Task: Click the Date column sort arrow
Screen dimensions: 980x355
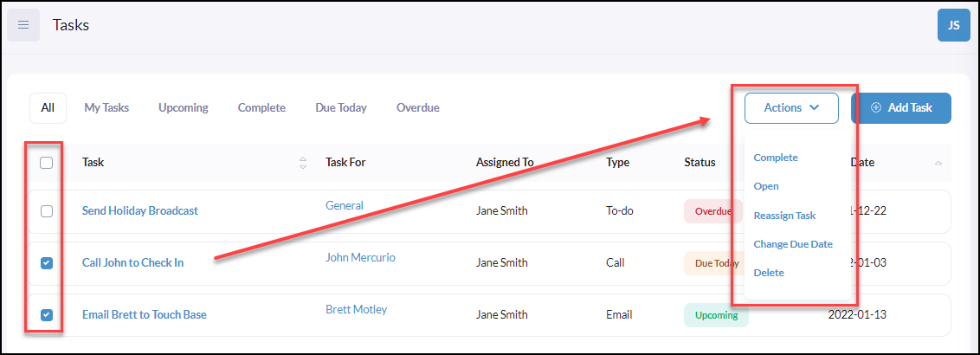Action: point(938,163)
